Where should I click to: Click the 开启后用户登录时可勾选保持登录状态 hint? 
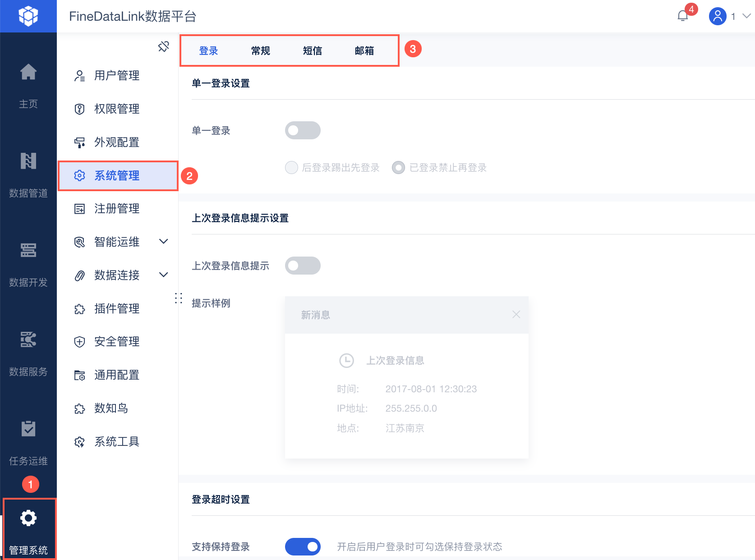tap(419, 547)
